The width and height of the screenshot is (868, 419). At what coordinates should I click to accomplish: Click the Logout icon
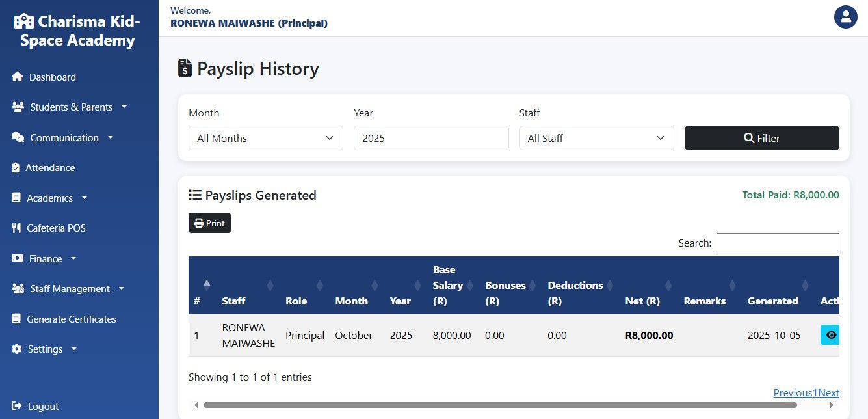coord(17,407)
